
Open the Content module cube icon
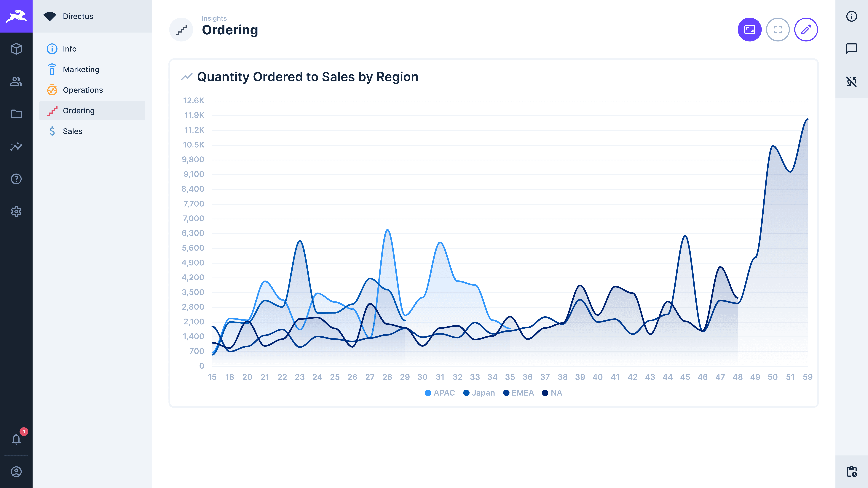tap(16, 49)
